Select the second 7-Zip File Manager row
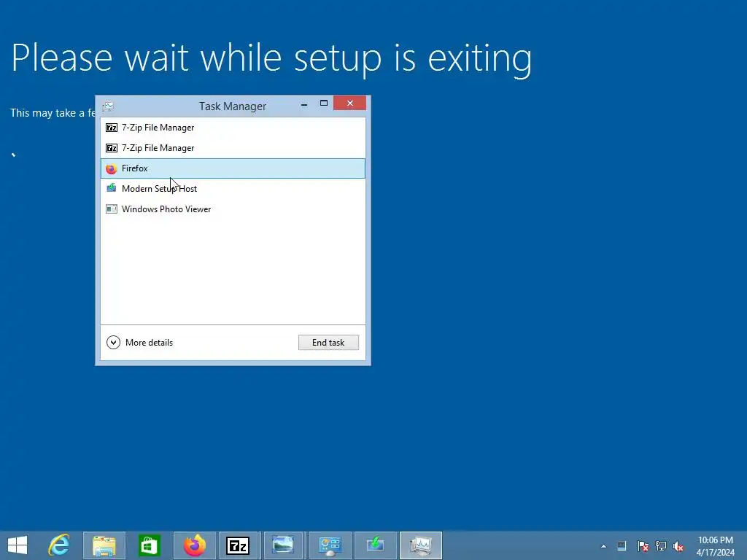Screen dimensions: 747x560 (x=233, y=148)
